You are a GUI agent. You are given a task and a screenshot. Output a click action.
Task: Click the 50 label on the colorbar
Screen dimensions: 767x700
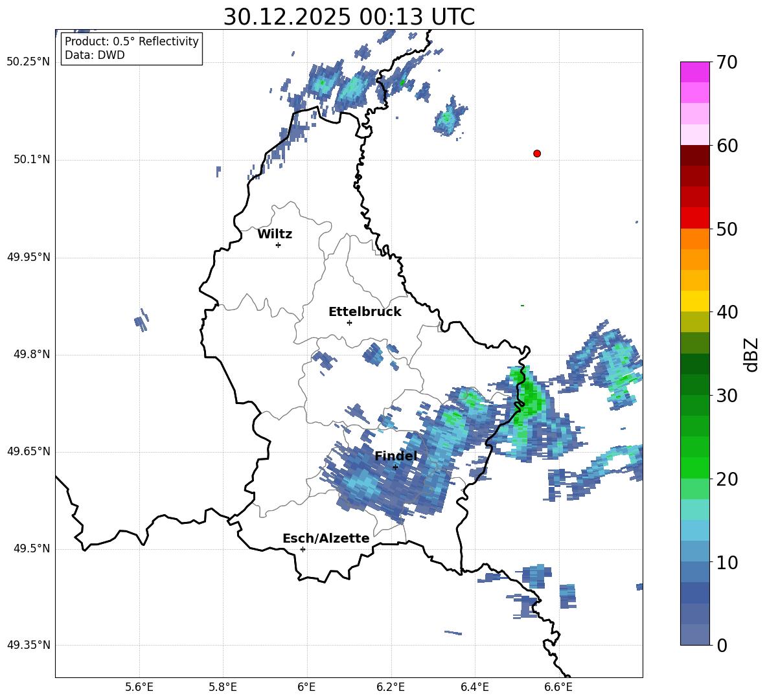pyautogui.click(x=726, y=229)
